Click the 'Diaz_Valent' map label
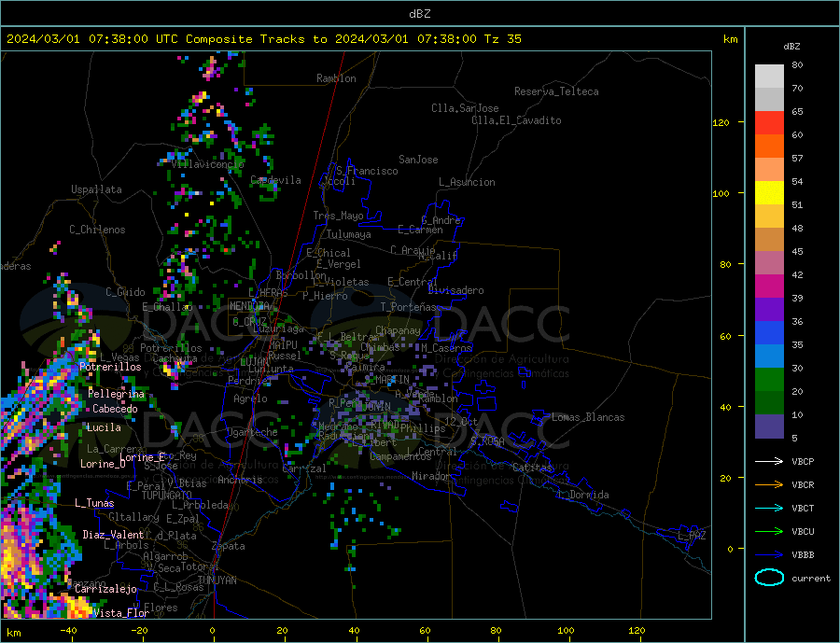Screen dimensions: 840x643 (x=113, y=535)
